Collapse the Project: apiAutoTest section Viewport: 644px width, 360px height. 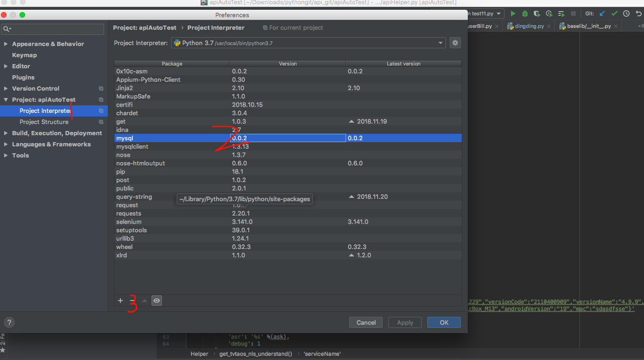[x=6, y=99]
